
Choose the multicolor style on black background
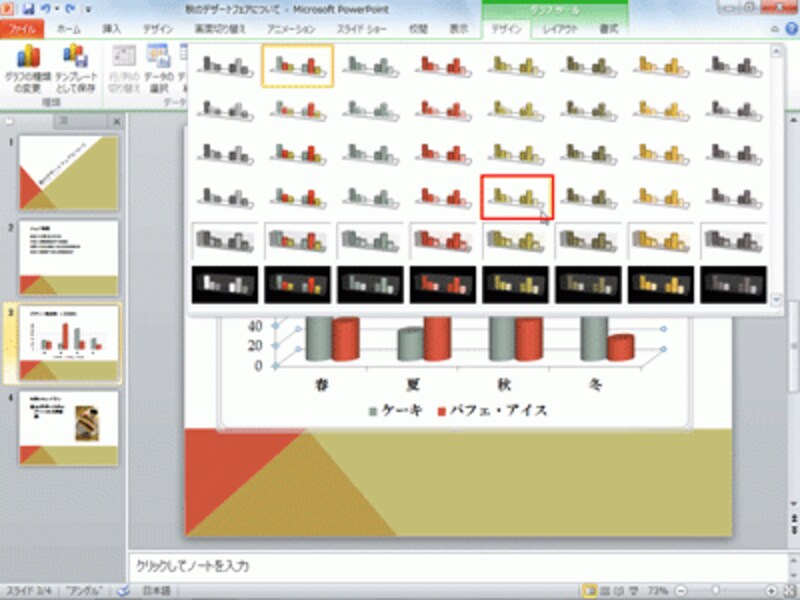297,284
